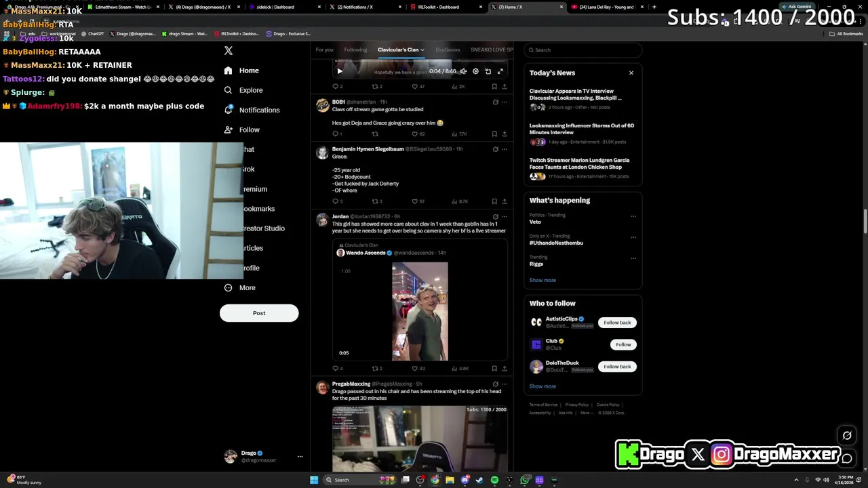The image size is (868, 488).
Task: Open more options for #UthandoNesthembu trend
Action: point(633,237)
